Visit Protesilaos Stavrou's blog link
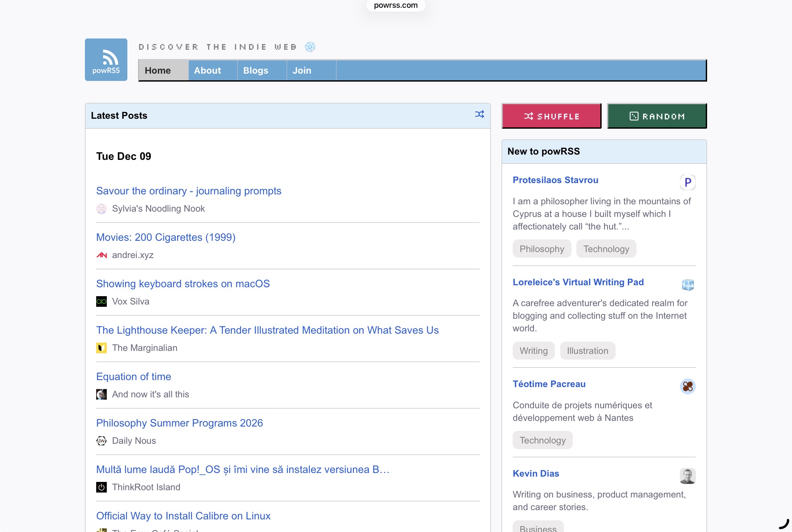 tap(555, 180)
